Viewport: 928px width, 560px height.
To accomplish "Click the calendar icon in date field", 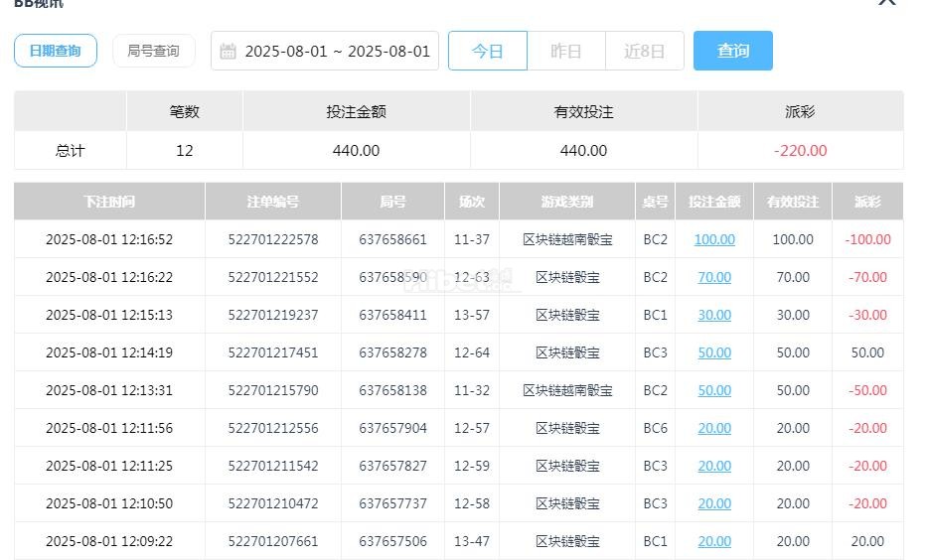I will pos(228,51).
